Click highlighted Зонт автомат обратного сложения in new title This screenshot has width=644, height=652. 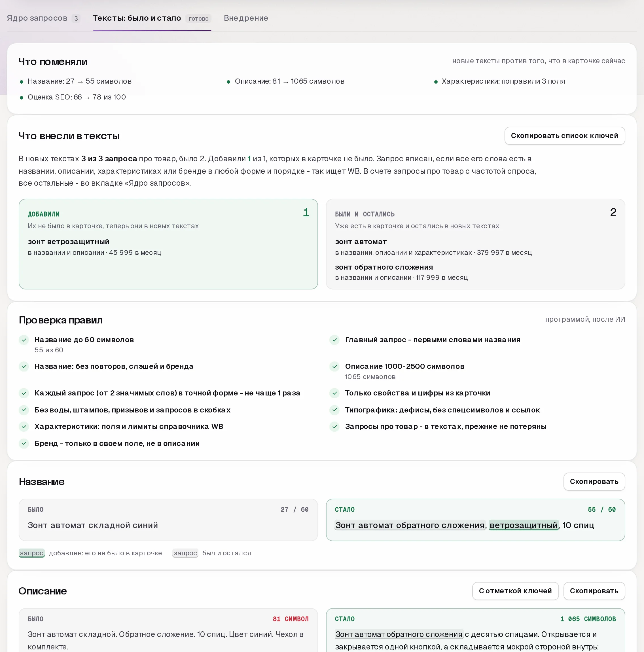tap(410, 525)
